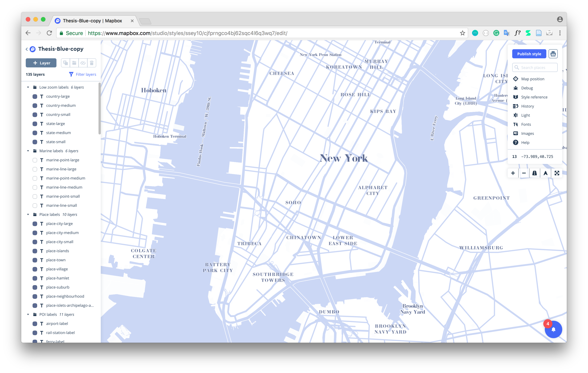The height and width of the screenshot is (373, 588).
Task: Select the Thesis-Blue-copy Mapbox browser tab
Action: 94,21
